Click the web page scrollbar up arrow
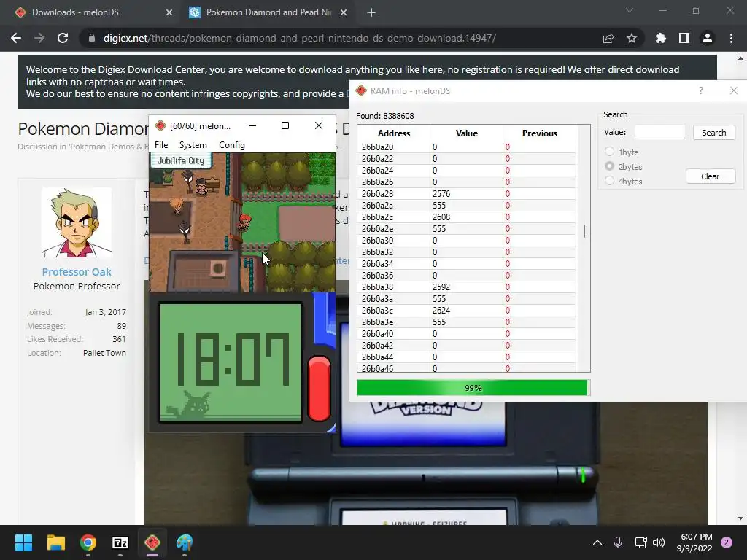Viewport: 747px width, 560px height. 740,58
